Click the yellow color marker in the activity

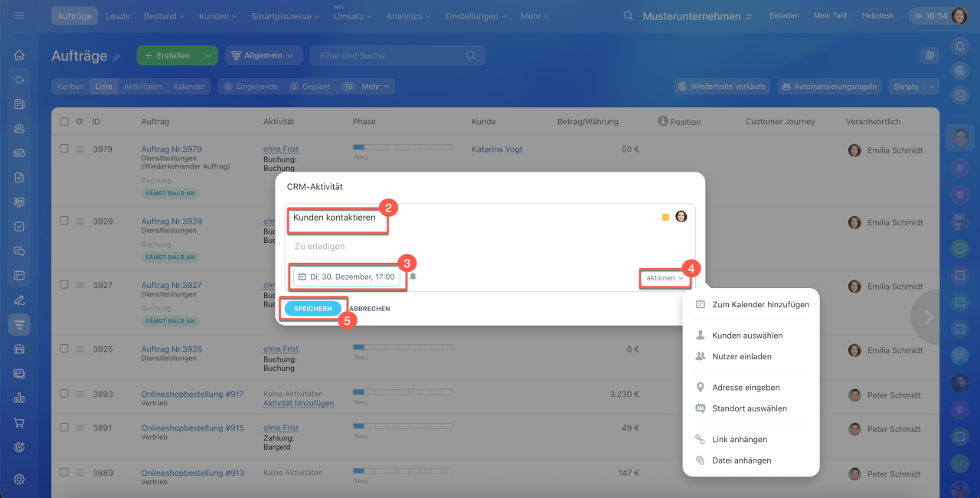(665, 218)
